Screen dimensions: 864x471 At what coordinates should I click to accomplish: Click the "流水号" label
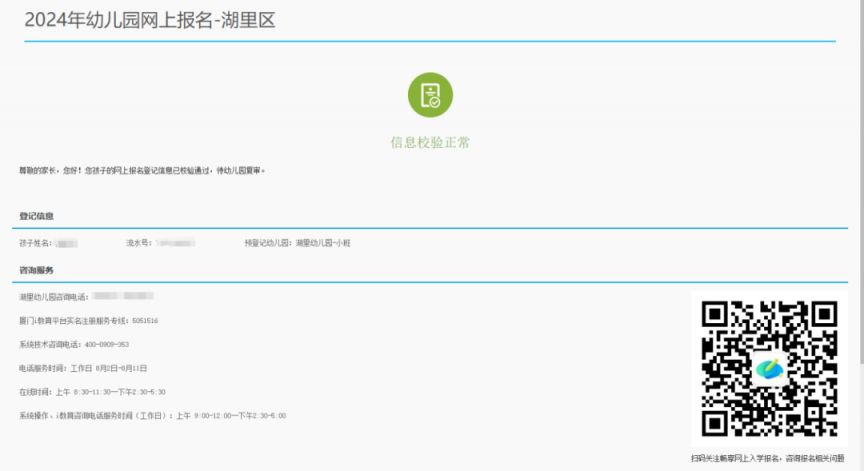(x=139, y=243)
